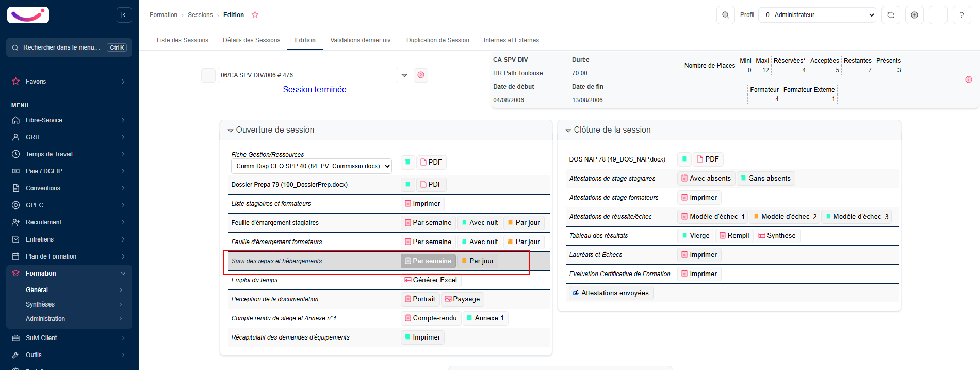The height and width of the screenshot is (370, 980).
Task: Click green document icon in Fiche Gestion/Ressources row
Action: tap(408, 162)
